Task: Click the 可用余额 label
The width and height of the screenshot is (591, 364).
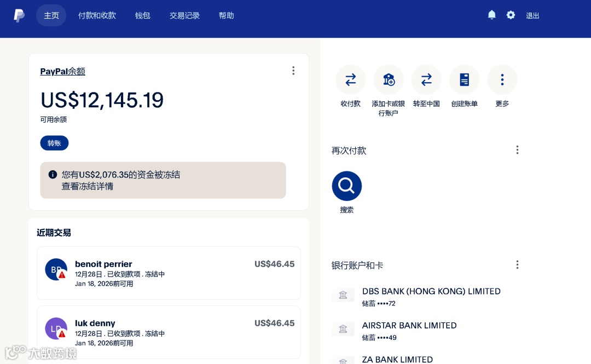Action: 54,119
